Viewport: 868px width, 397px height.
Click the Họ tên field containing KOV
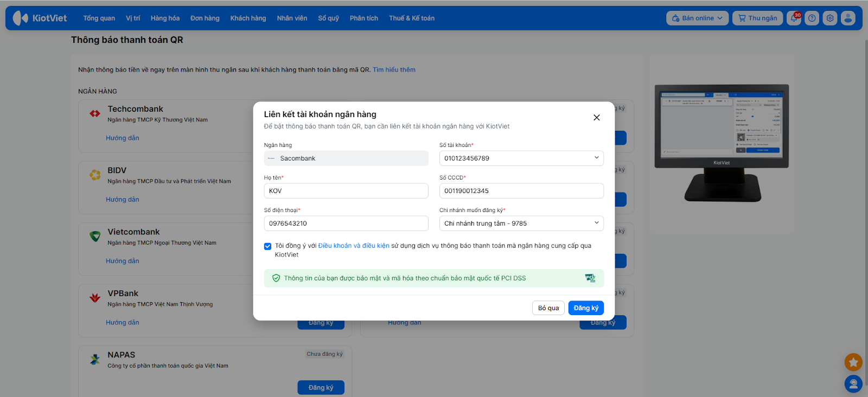pyautogui.click(x=346, y=191)
